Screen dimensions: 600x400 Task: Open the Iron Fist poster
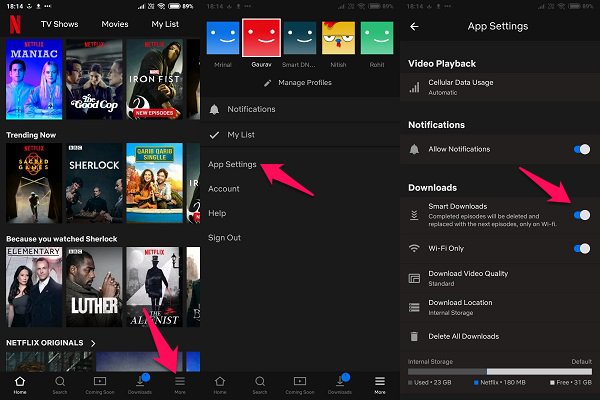click(x=155, y=79)
